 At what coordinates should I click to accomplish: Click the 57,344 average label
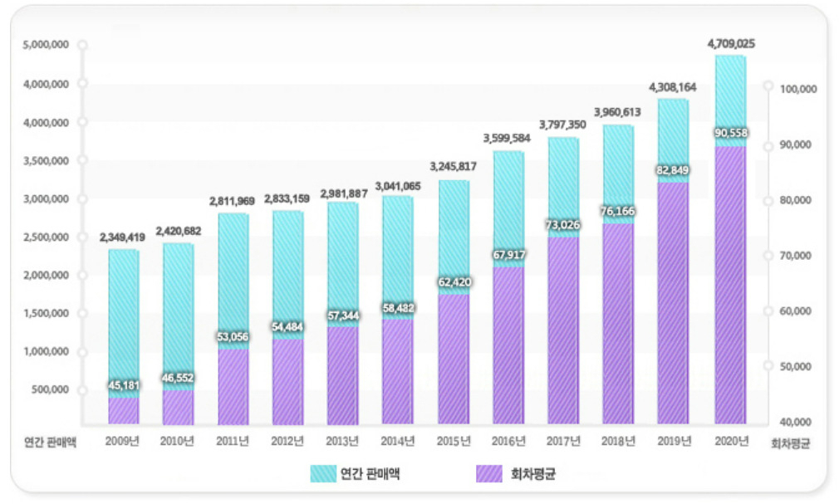click(344, 316)
